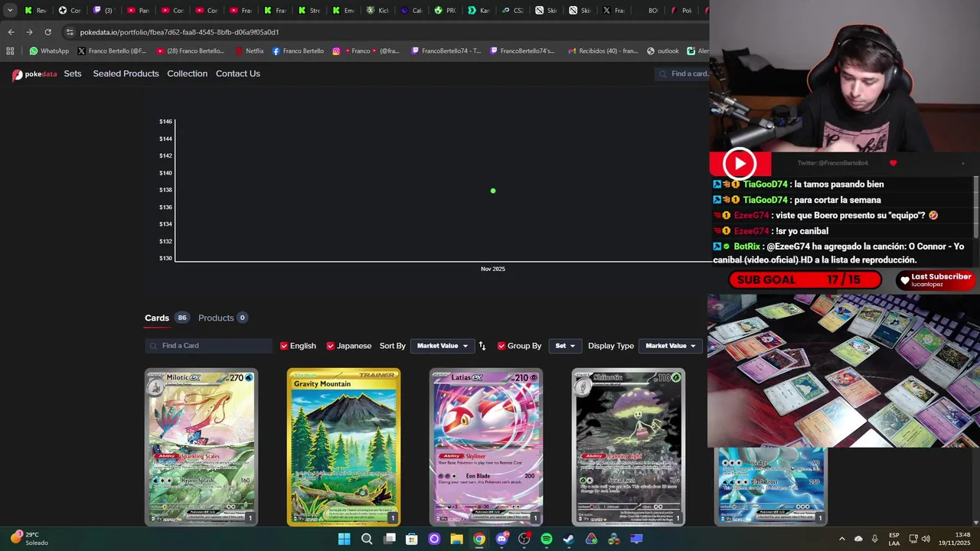
Task: Click Nov 2025 axis label
Action: point(493,269)
